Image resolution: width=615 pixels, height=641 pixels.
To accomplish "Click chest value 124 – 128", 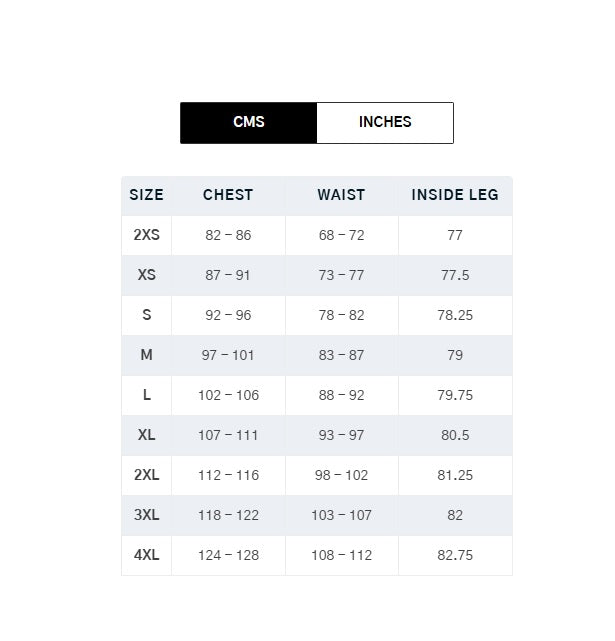I will coord(228,556).
